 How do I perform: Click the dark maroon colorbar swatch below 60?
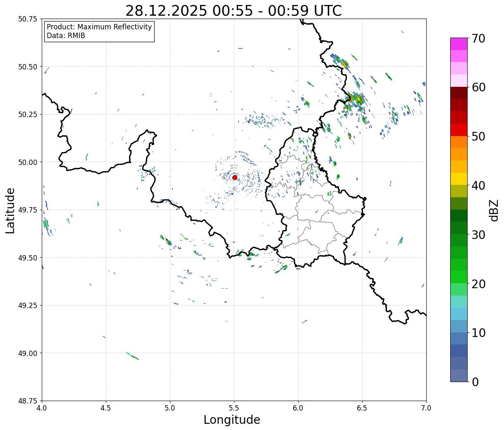pos(459,93)
